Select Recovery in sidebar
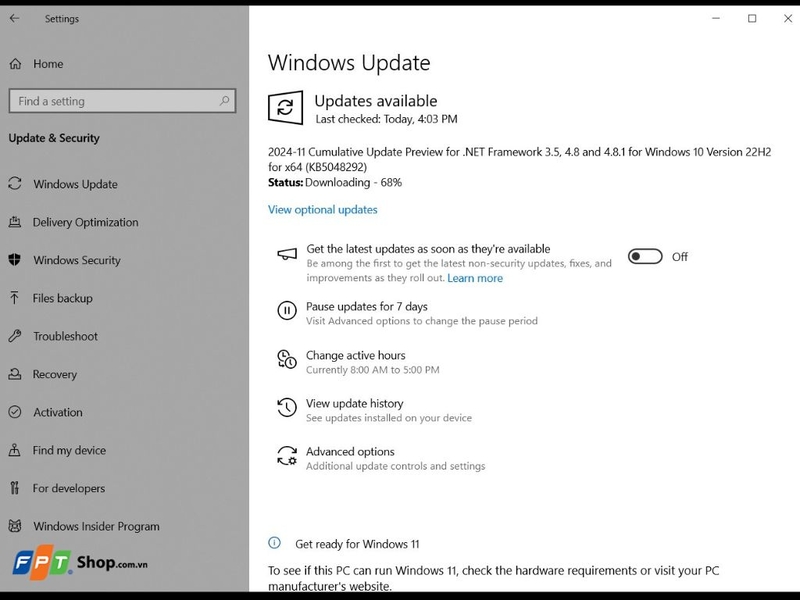 click(55, 374)
